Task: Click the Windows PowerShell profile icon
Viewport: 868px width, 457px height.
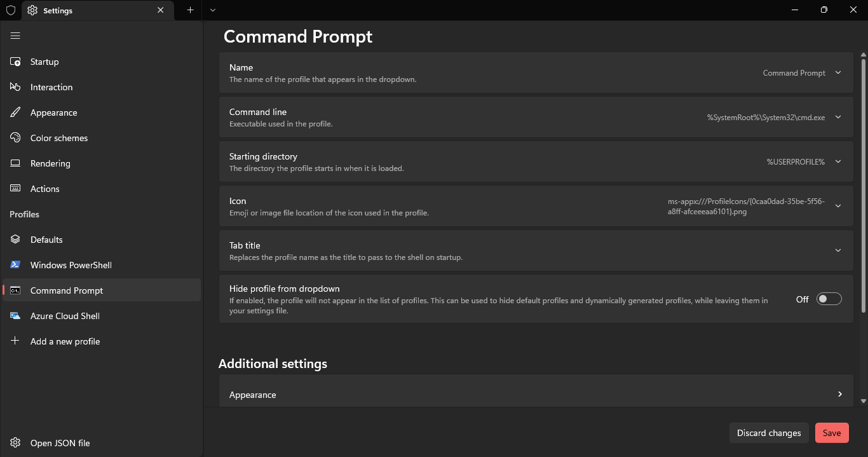Action: point(15,265)
